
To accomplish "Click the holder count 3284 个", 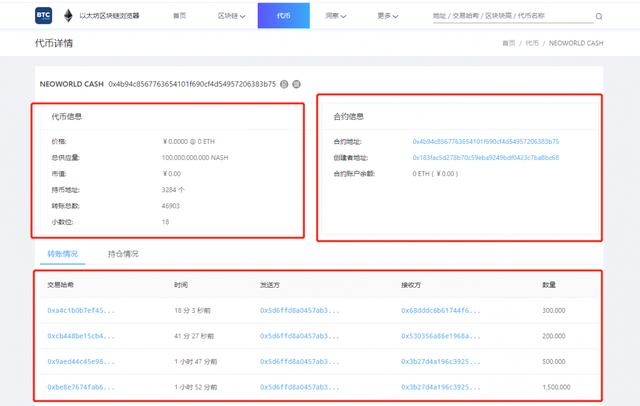I will pos(173,190).
